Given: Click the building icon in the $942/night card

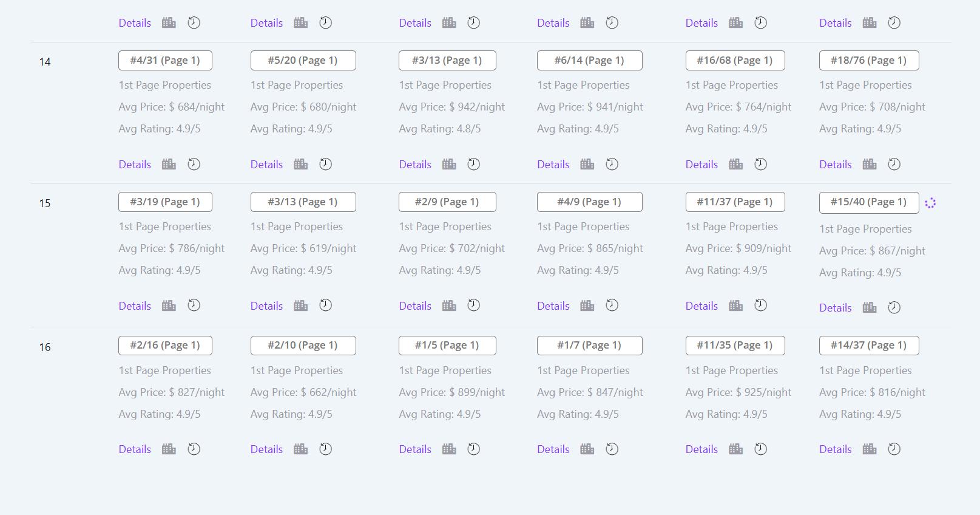Looking at the screenshot, I should tap(449, 164).
